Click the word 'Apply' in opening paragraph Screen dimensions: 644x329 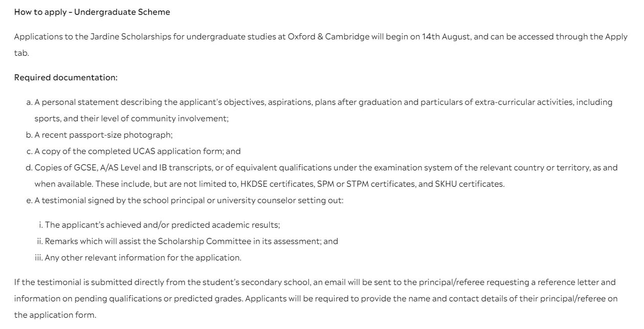[616, 37]
